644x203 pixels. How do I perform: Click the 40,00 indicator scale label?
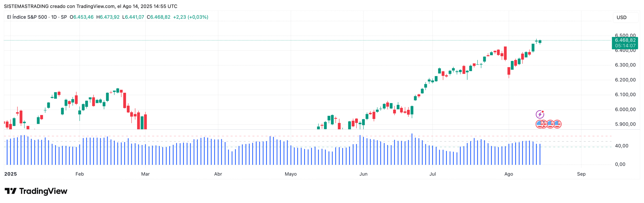(x=622, y=146)
